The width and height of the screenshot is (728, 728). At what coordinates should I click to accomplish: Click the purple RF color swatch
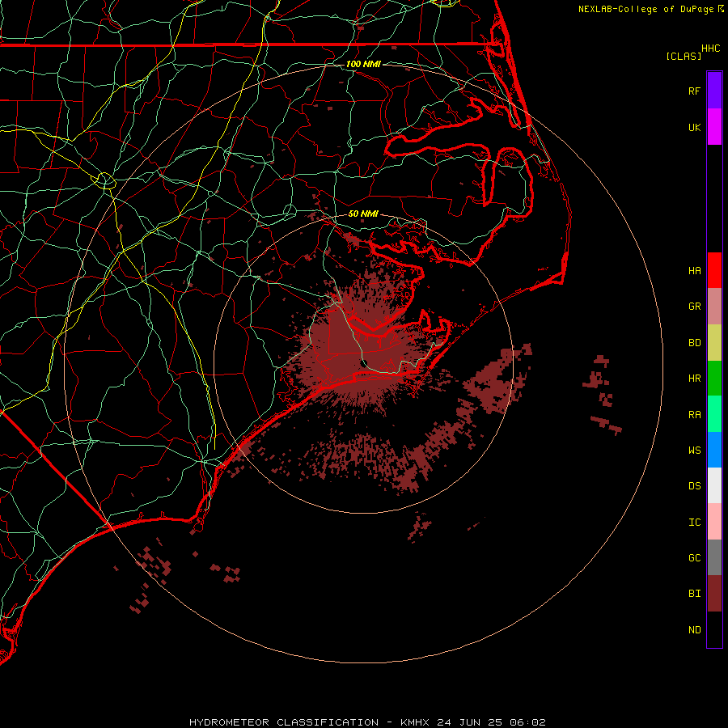pyautogui.click(x=714, y=91)
